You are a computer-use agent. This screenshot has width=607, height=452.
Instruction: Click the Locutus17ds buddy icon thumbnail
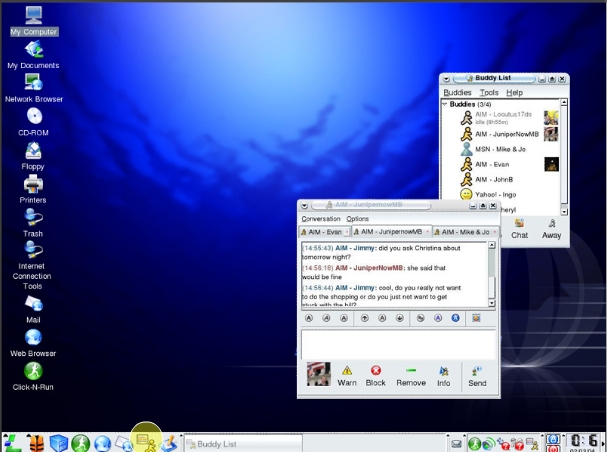pos(551,118)
